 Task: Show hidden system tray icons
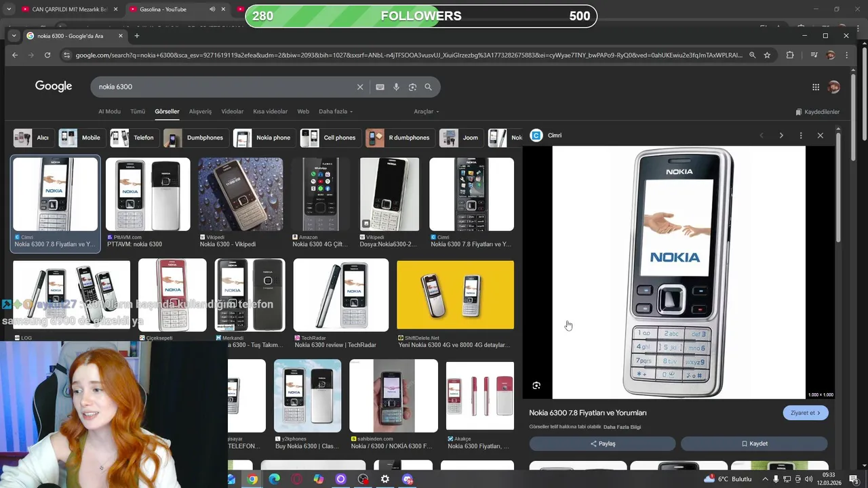(765, 479)
